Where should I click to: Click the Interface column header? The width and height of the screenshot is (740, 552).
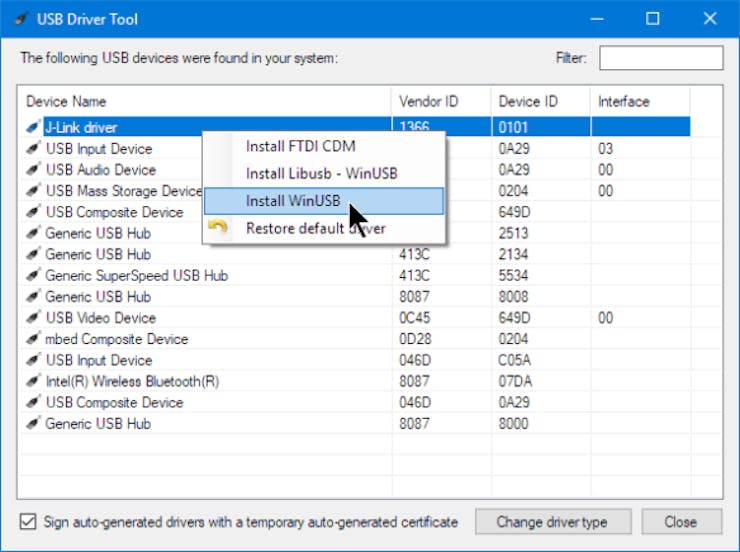click(623, 101)
